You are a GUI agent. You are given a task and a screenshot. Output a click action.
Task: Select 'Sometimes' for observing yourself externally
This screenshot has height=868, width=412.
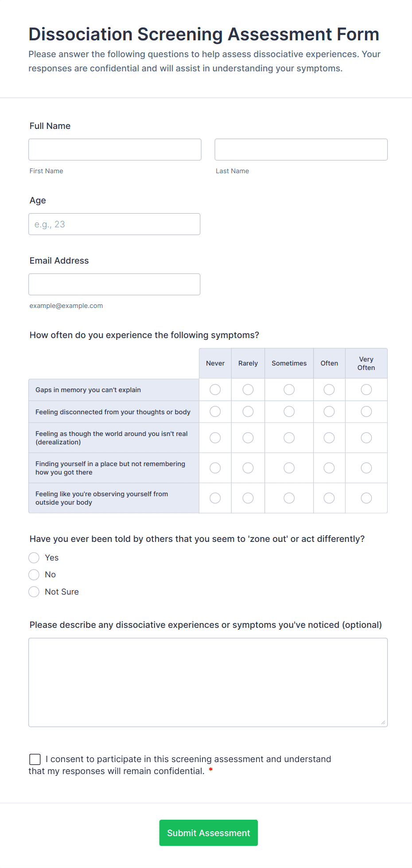point(289,498)
